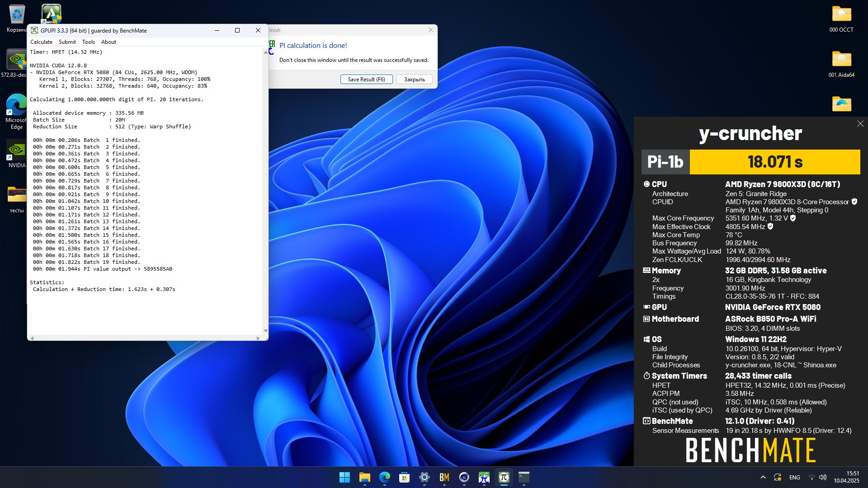Click the 18.071 s result value
The width and height of the screenshot is (868, 488).
coord(775,162)
